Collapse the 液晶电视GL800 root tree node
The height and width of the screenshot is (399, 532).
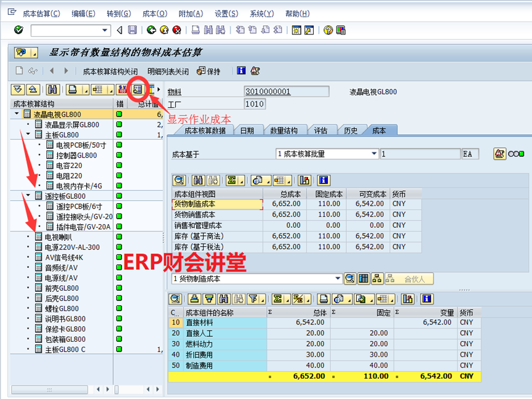tap(17, 115)
